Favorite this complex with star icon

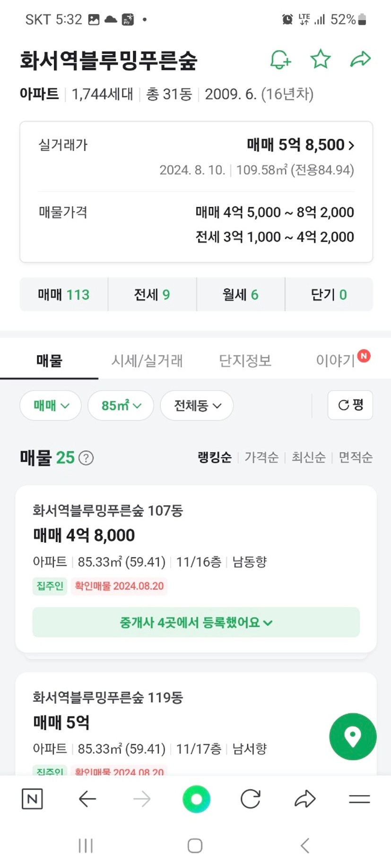320,60
